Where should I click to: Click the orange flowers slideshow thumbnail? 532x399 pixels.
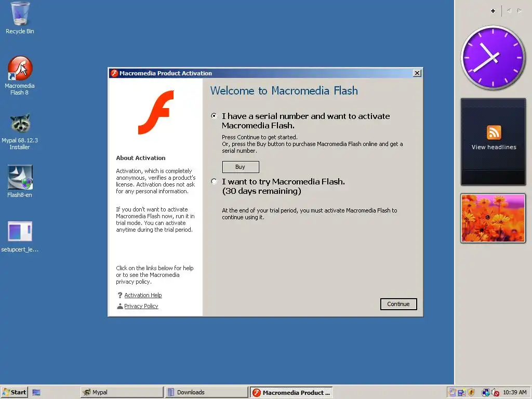click(493, 219)
